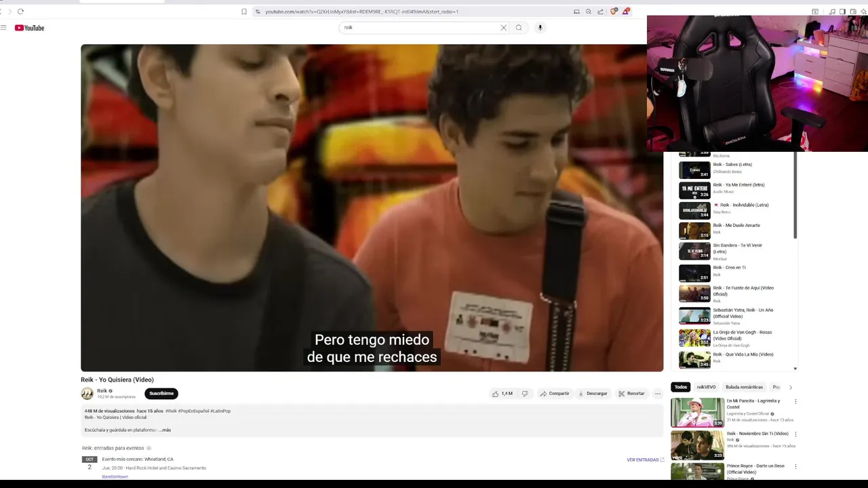The image size is (868, 488).
Task: Go forward with the browser forward arrow
Action: (9, 12)
